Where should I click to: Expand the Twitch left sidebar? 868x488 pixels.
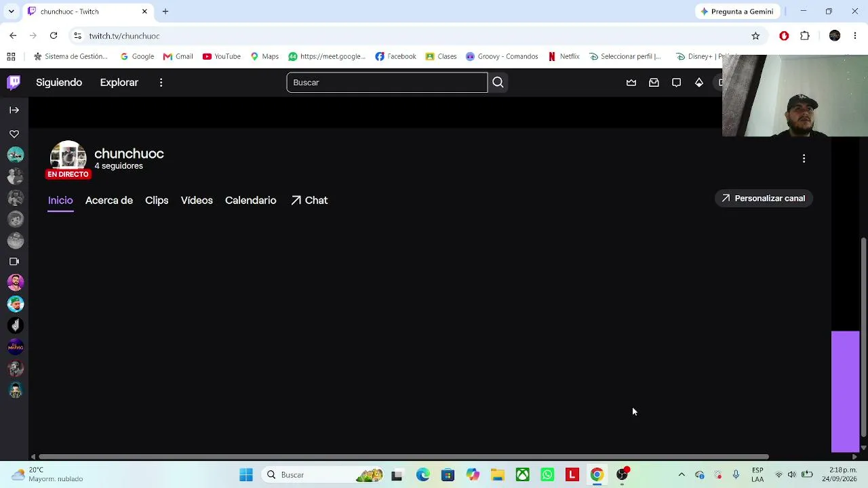(14, 110)
